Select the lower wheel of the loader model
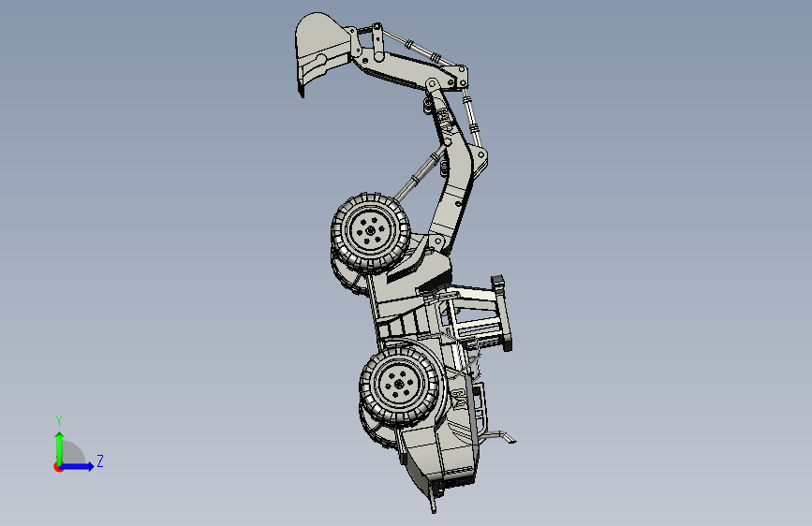Image resolution: width=812 pixels, height=526 pixels. (x=400, y=385)
